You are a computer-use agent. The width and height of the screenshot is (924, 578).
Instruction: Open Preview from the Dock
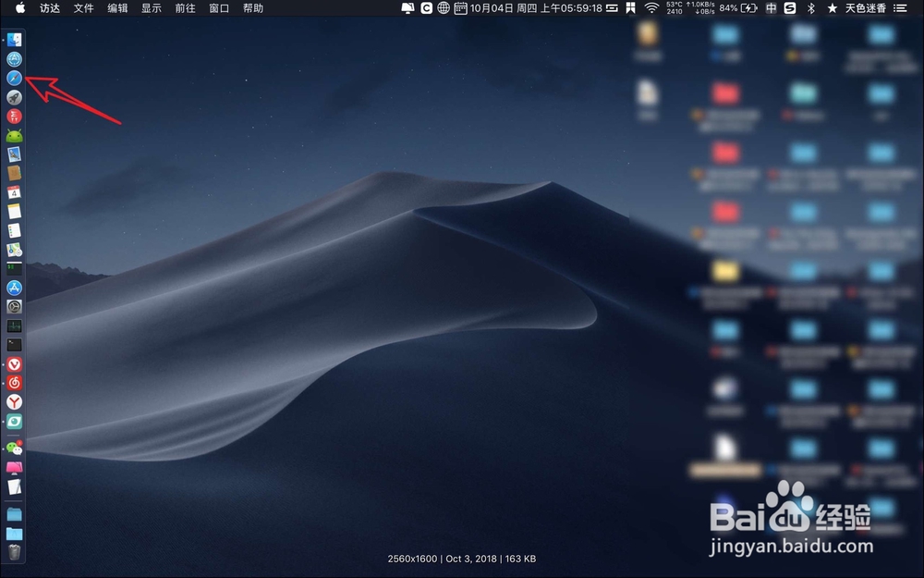[x=14, y=154]
